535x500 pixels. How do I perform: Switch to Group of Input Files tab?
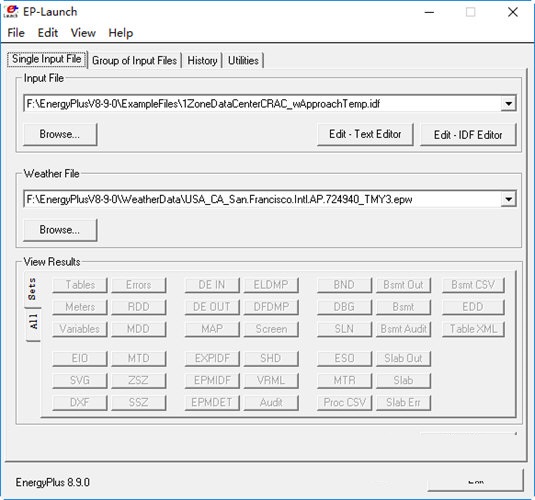tap(134, 60)
